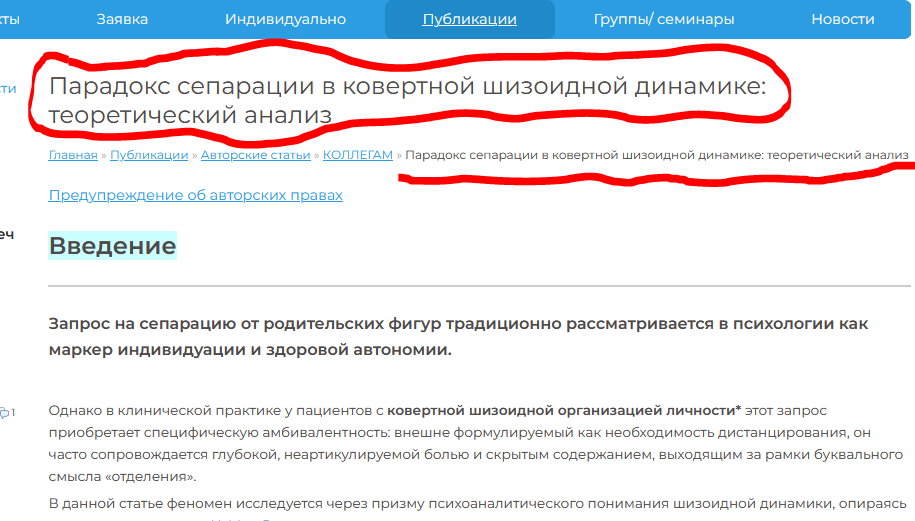Click the bold cut-off sidebar text beside Введение
The width and height of the screenshot is (915, 521).
click(x=6, y=234)
